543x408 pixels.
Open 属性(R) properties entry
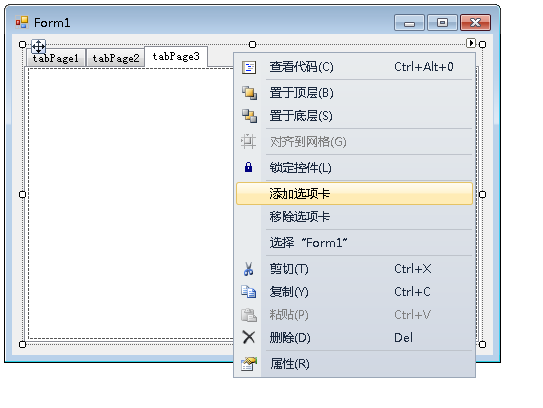coord(354,364)
